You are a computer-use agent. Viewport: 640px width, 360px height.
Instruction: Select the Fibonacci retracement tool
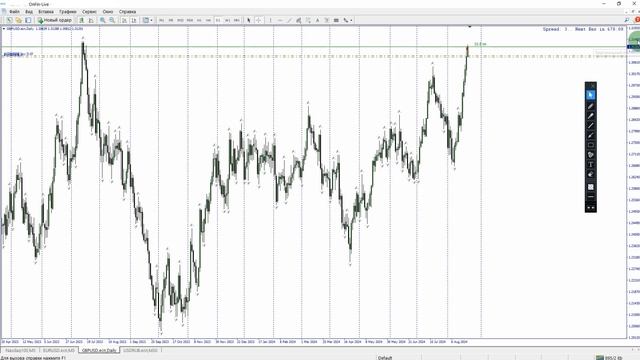tap(308, 20)
